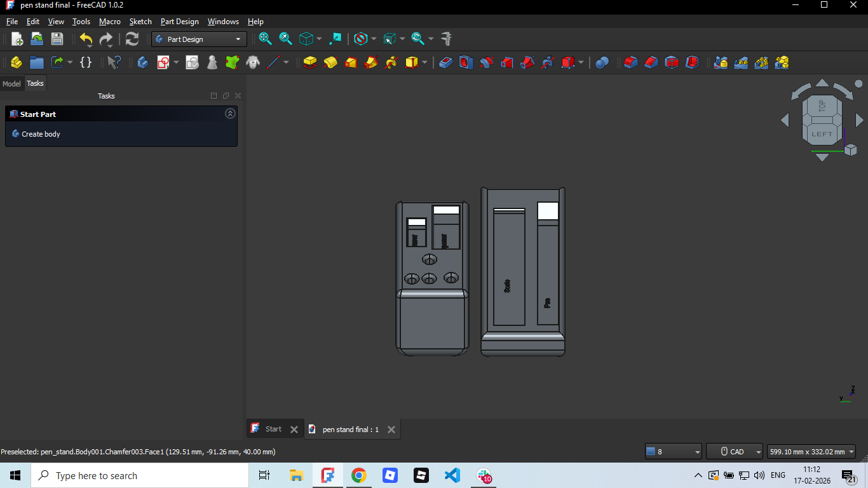Click the Fillet tool icon
Image resolution: width=868 pixels, height=488 pixels.
click(631, 62)
